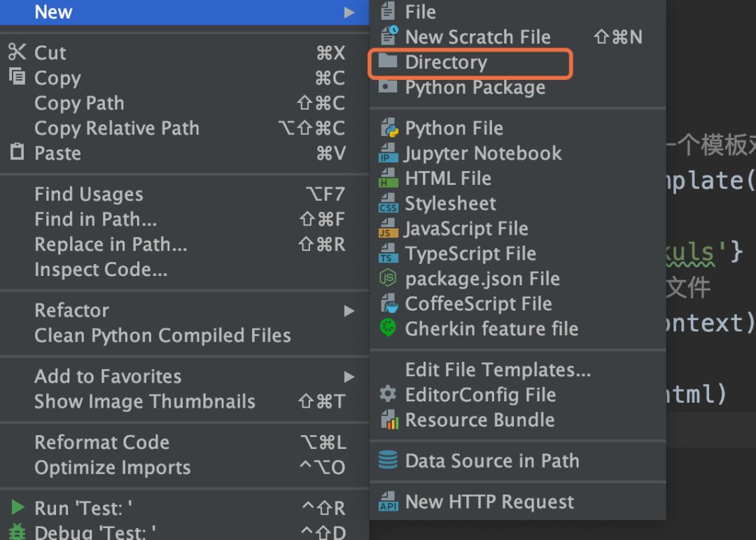Click the green Run triangle icon

click(x=17, y=508)
